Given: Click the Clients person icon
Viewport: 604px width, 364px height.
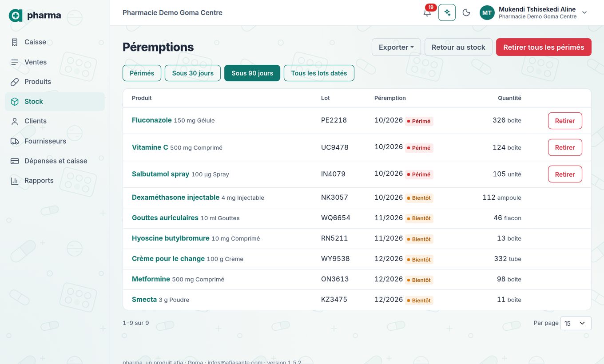Looking at the screenshot, I should (15, 121).
